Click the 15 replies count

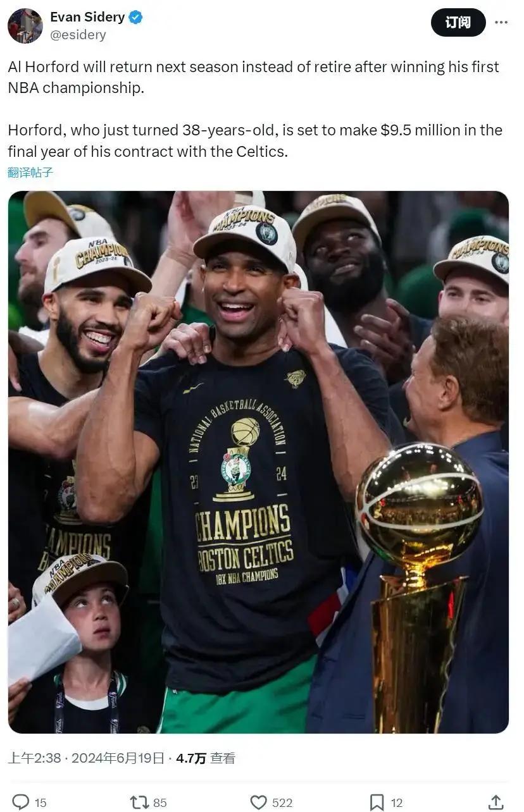41,803
